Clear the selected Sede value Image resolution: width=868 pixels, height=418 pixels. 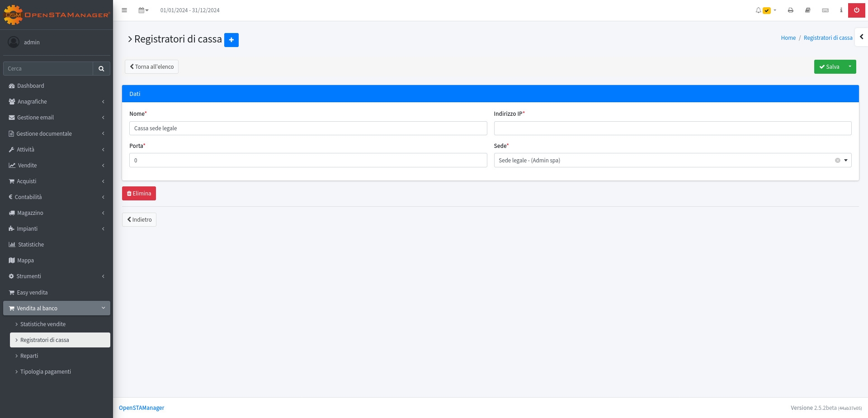pyautogui.click(x=837, y=161)
